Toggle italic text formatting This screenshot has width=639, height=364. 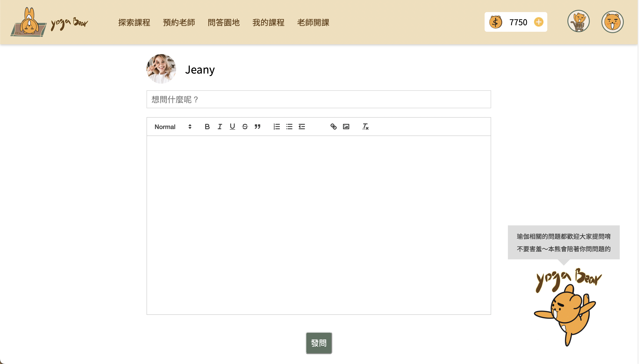pyautogui.click(x=219, y=127)
